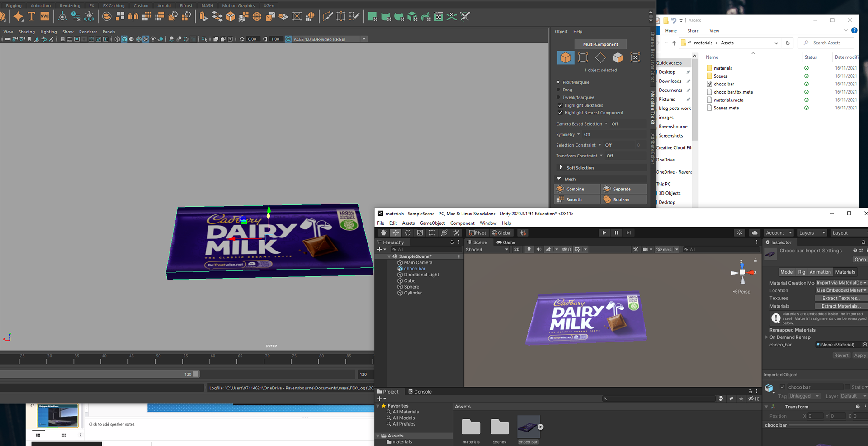
Task: Toggle Unity Global handle rotation
Action: pos(502,233)
